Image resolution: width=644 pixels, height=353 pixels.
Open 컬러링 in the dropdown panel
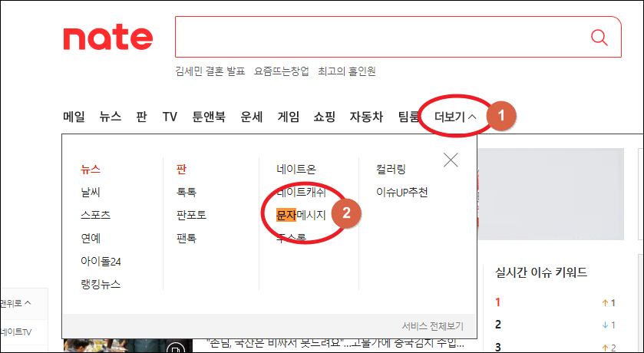[x=391, y=169]
